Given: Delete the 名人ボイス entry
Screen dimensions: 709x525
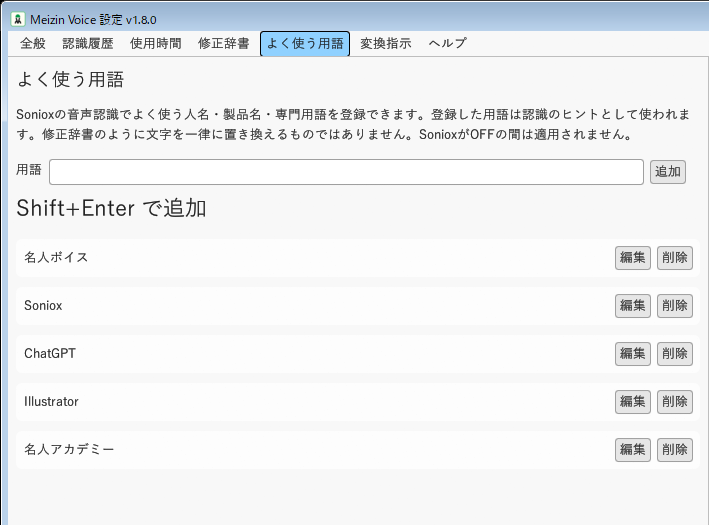Looking at the screenshot, I should click(675, 258).
